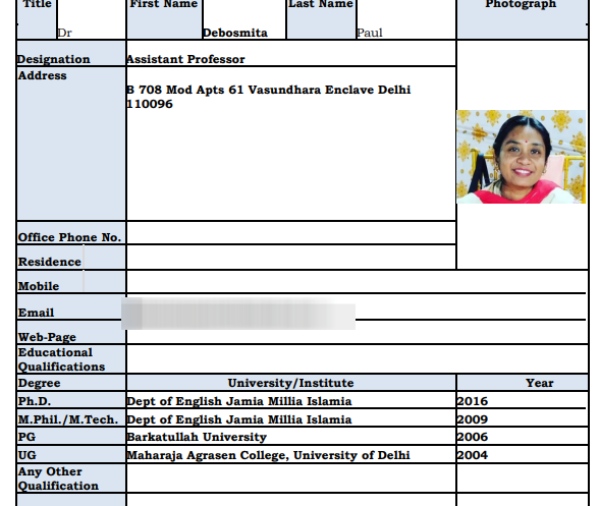Click the 'Title' header label
Screen dimensions: 600x506
[x=37, y=4]
